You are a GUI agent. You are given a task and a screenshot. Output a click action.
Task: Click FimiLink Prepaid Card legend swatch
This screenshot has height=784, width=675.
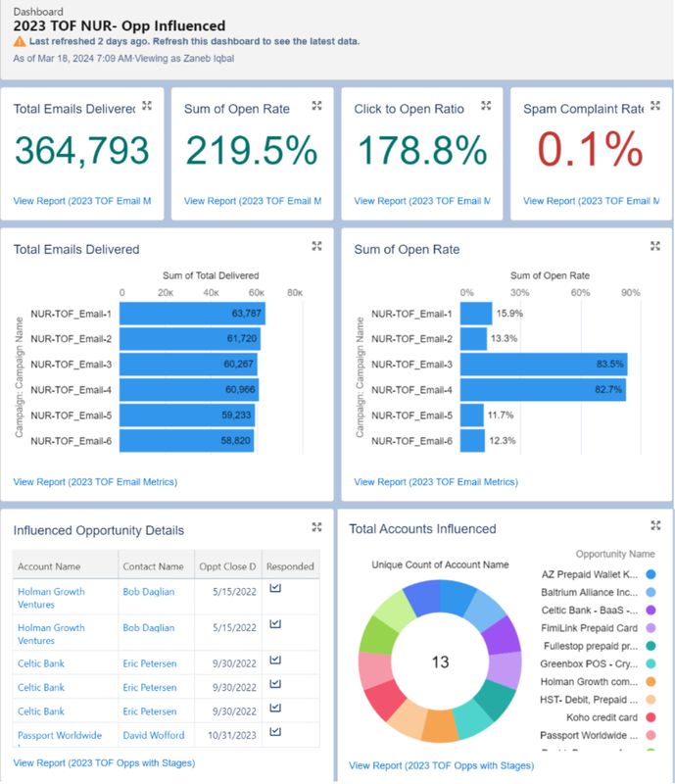(651, 628)
